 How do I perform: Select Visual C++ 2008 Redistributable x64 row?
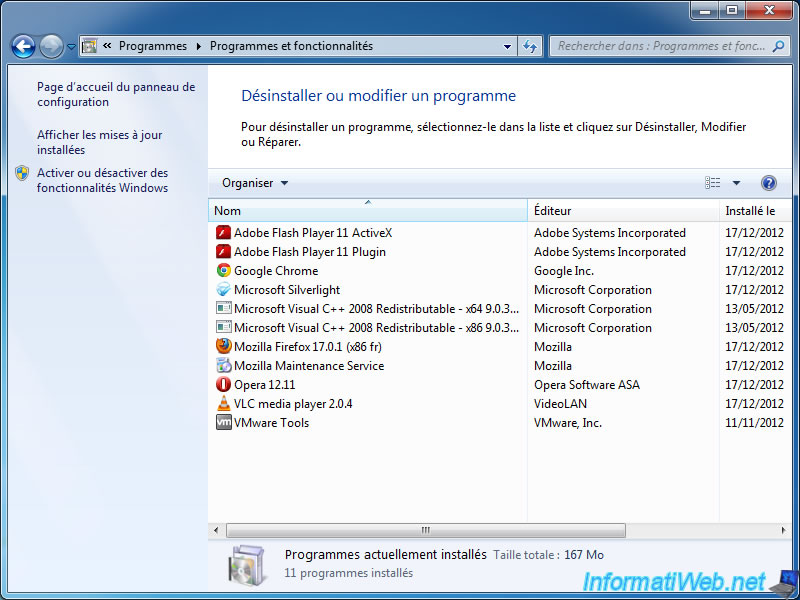coord(500,309)
